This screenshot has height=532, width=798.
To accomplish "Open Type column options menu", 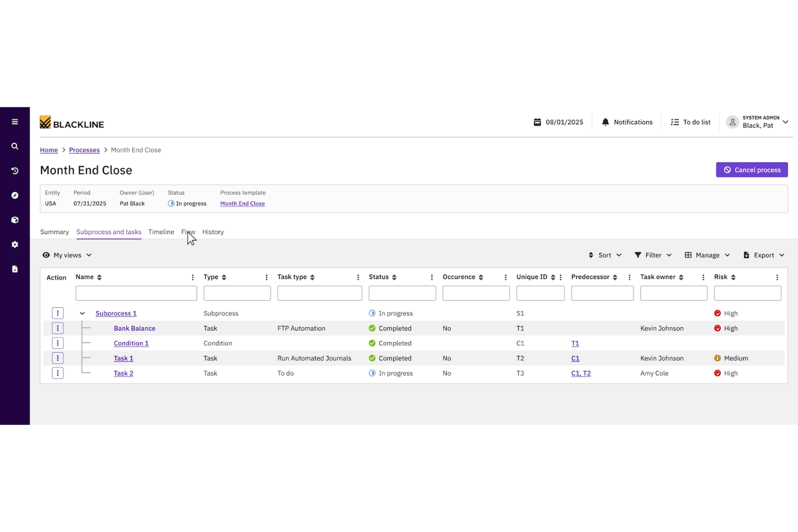I will pos(266,278).
